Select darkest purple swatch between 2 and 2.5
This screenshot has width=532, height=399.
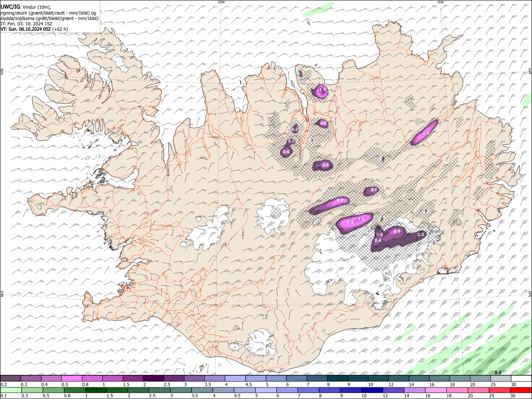pos(153,379)
